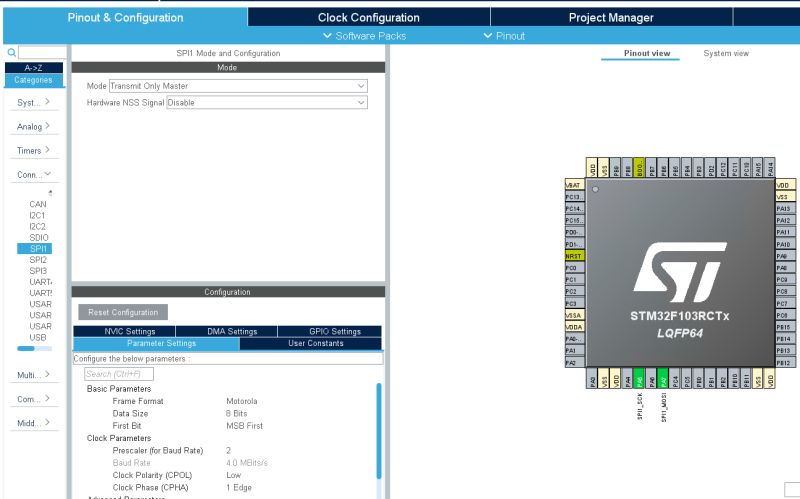
Task: Select the Pinout view tab
Action: point(647,53)
